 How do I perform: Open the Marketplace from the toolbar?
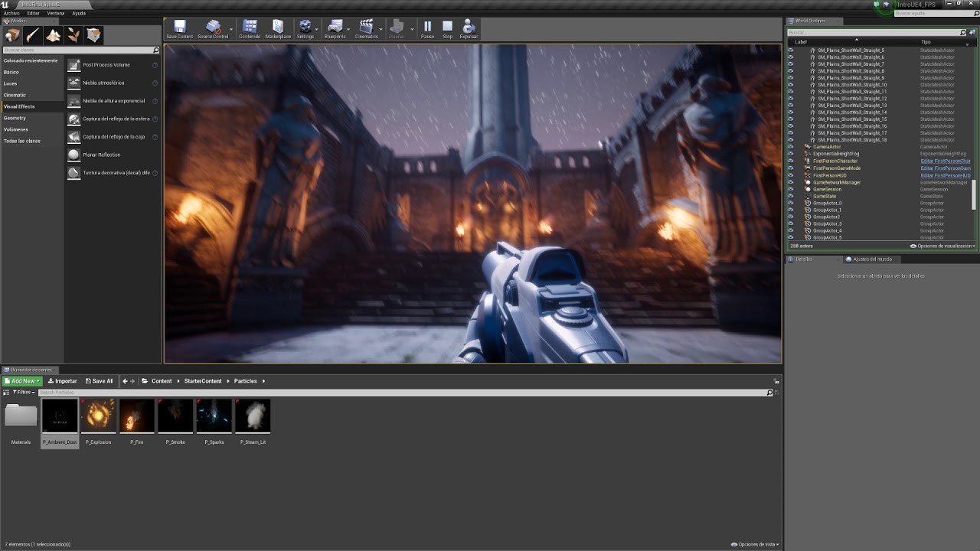(x=277, y=28)
